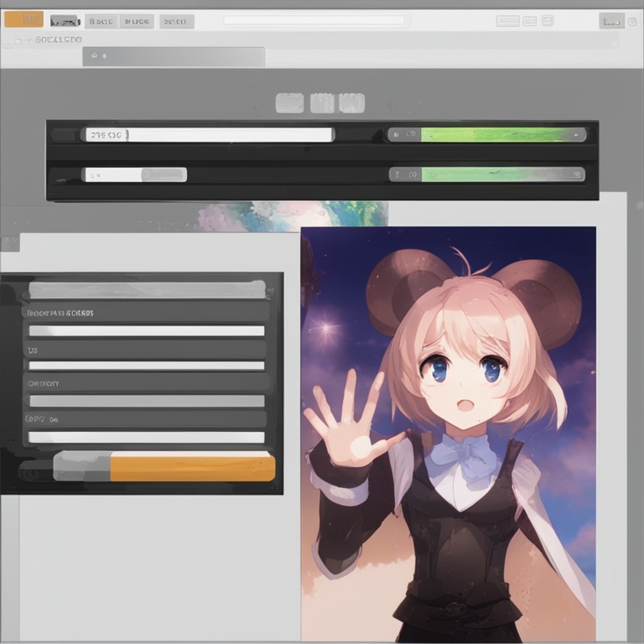Image resolution: width=644 pixels, height=644 pixels.
Task: Click the last white field above the orange bar
Action: (146, 437)
